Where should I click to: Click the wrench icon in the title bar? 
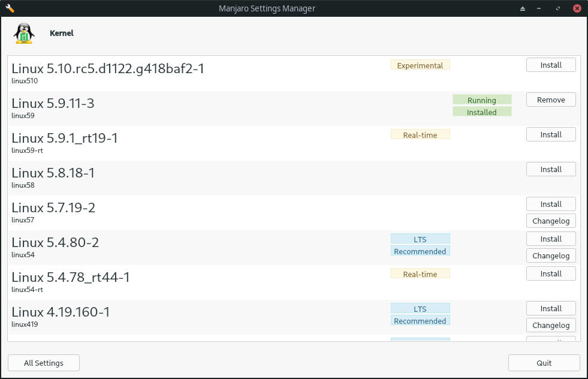(x=10, y=8)
